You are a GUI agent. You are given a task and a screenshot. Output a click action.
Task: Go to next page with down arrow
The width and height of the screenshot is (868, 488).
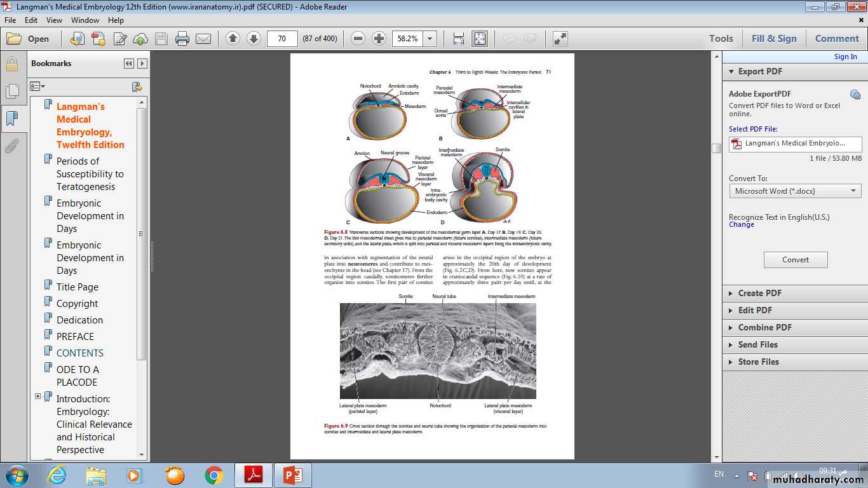click(254, 39)
